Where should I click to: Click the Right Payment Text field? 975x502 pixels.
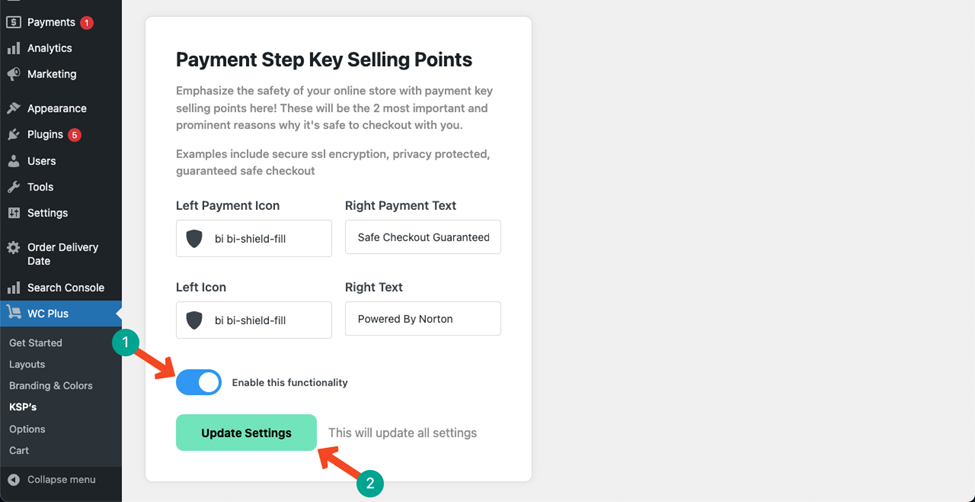(423, 237)
